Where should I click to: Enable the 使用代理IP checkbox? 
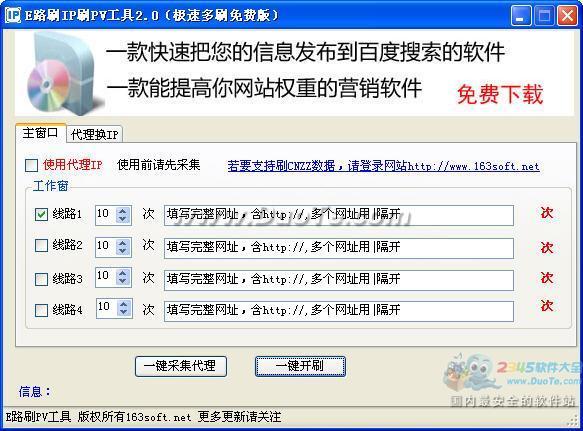32,165
